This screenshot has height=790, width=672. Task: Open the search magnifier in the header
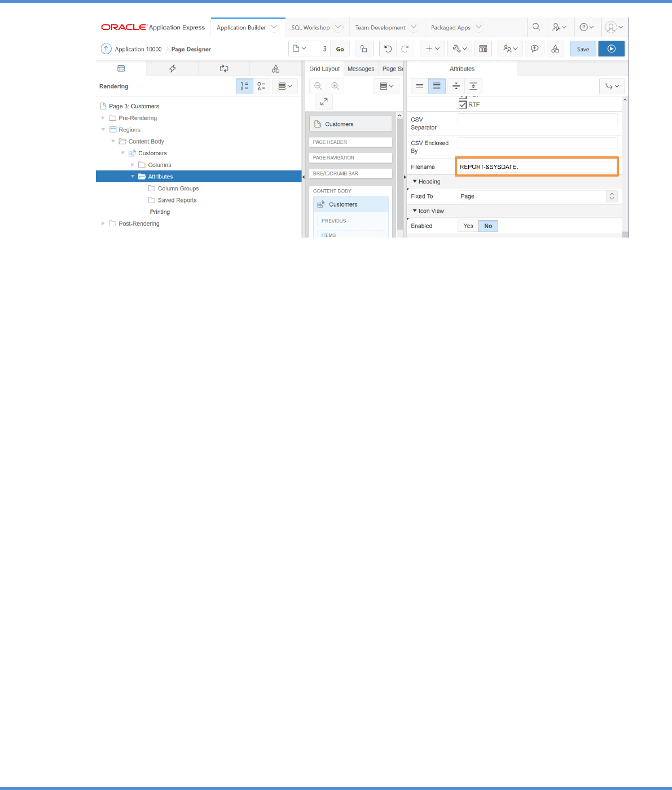tap(536, 27)
